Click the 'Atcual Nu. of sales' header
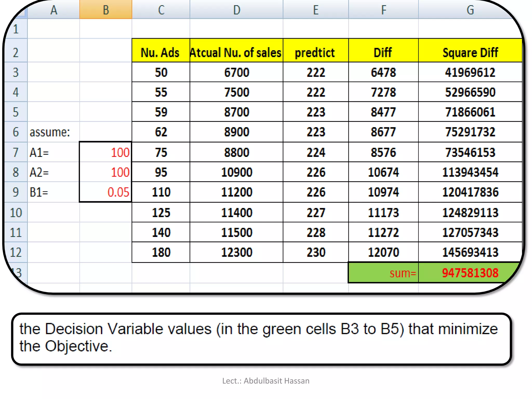 coord(236,52)
